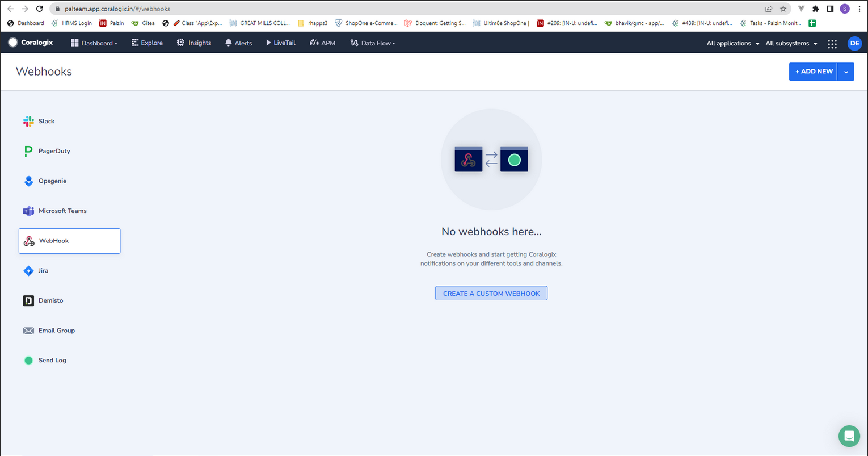Select the PagerDuty integration label
Viewport: 868px width, 456px height.
[x=54, y=151]
